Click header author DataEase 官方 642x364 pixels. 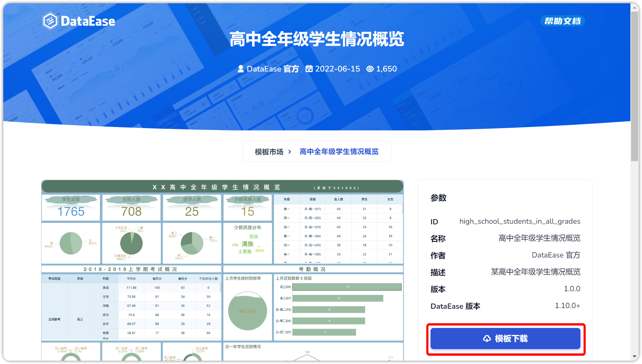273,69
